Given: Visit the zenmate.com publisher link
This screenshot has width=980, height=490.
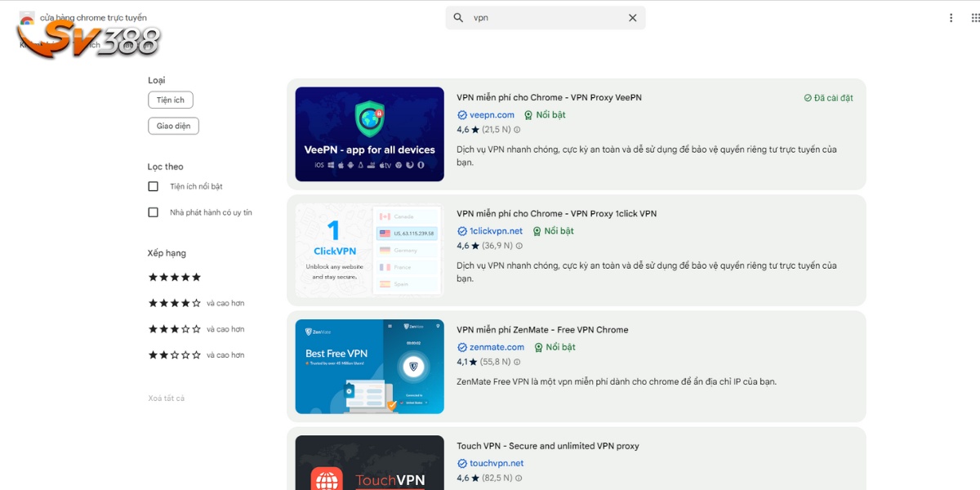Looking at the screenshot, I should click(x=497, y=347).
